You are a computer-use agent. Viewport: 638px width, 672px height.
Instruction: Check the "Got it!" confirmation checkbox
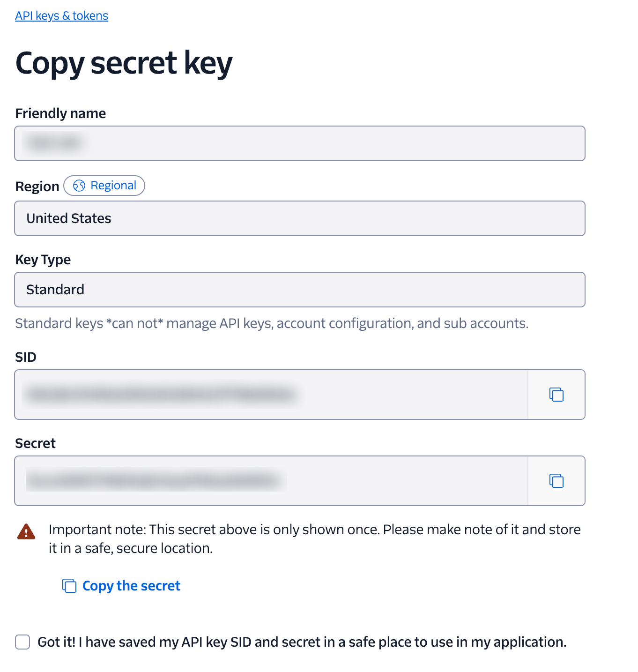[x=22, y=642]
